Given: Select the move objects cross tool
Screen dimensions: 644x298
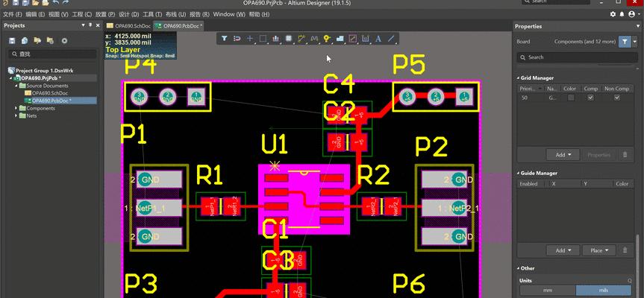Looking at the screenshot, I should (250, 39).
